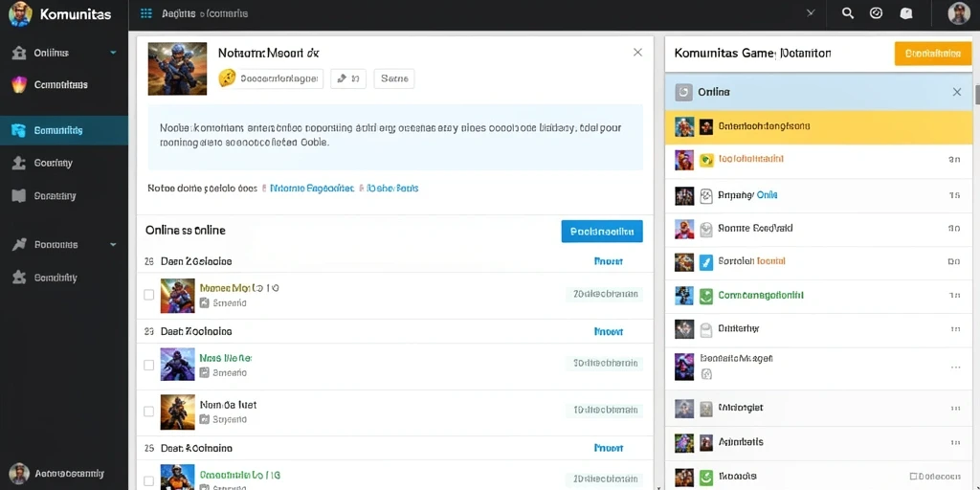This screenshot has height=490, width=980.
Task: Click the right panel vertical scrollbar
Action: tap(976, 95)
